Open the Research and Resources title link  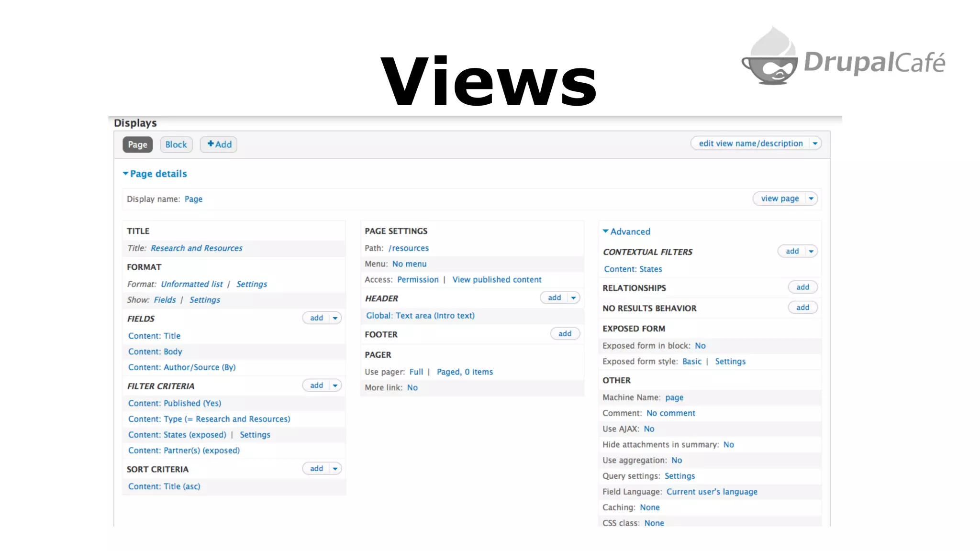[x=196, y=248]
